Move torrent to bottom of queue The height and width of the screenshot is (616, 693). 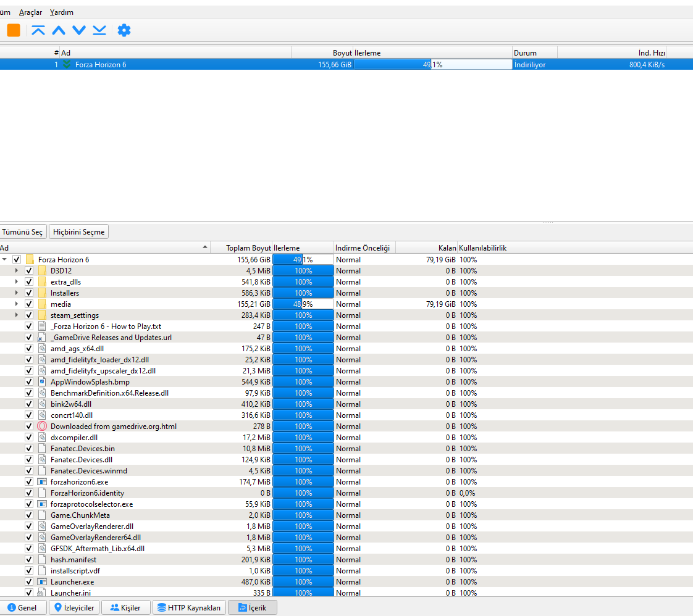pos(99,30)
